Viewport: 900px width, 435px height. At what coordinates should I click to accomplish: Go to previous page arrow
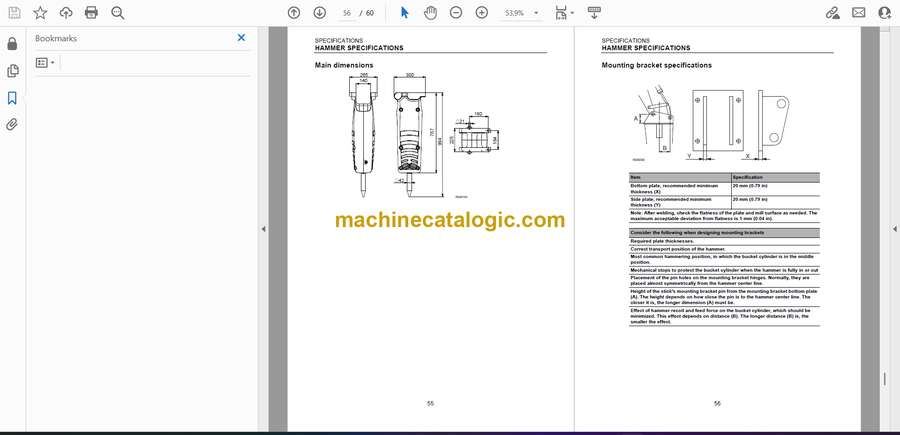293,13
